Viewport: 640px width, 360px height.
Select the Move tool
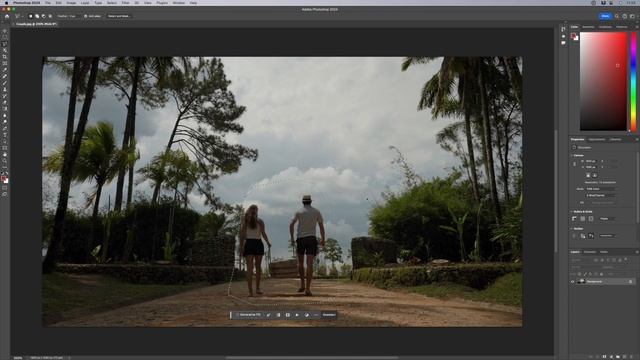point(5,31)
